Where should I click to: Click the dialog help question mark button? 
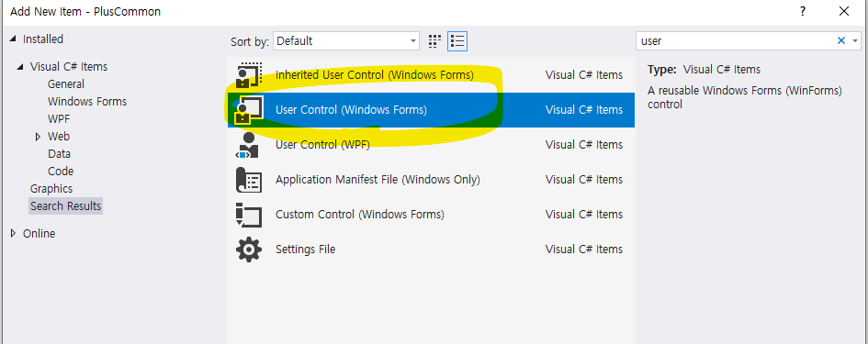[x=803, y=11]
